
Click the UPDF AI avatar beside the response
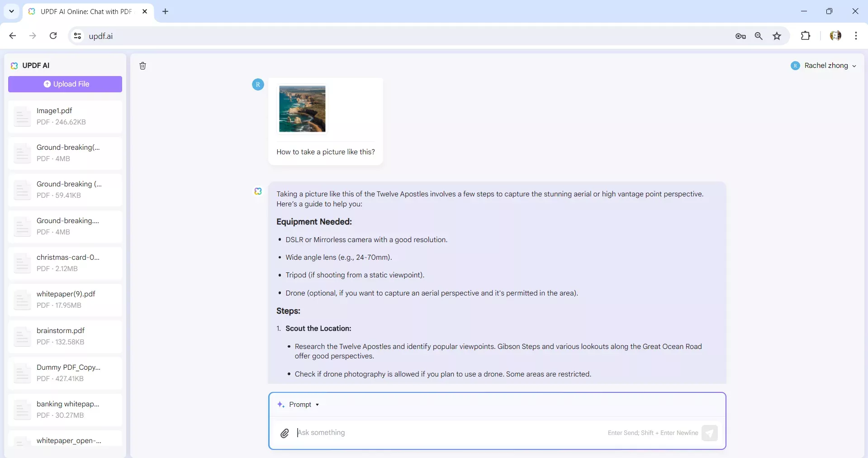[258, 191]
